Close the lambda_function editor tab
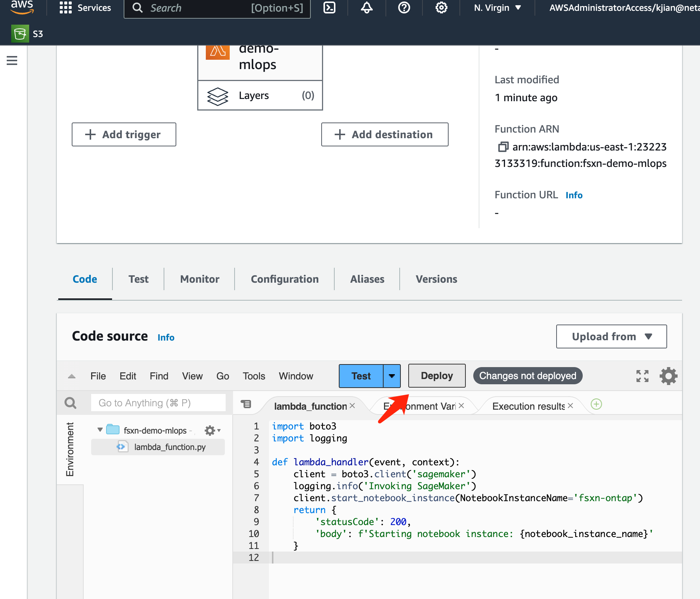The image size is (700, 599). (x=352, y=406)
